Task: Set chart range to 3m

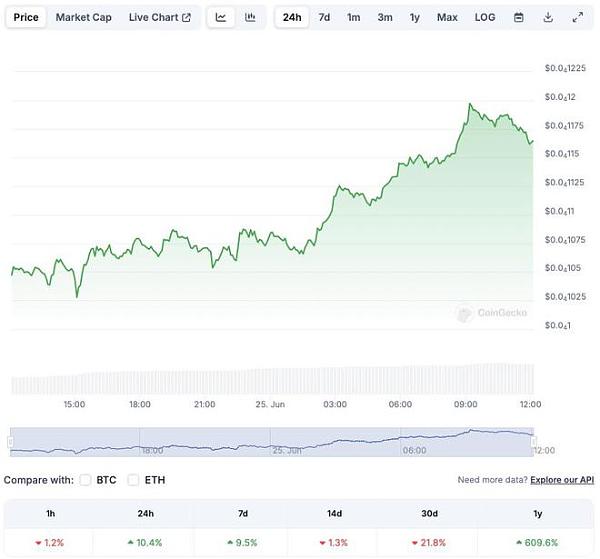Action: 385,18
